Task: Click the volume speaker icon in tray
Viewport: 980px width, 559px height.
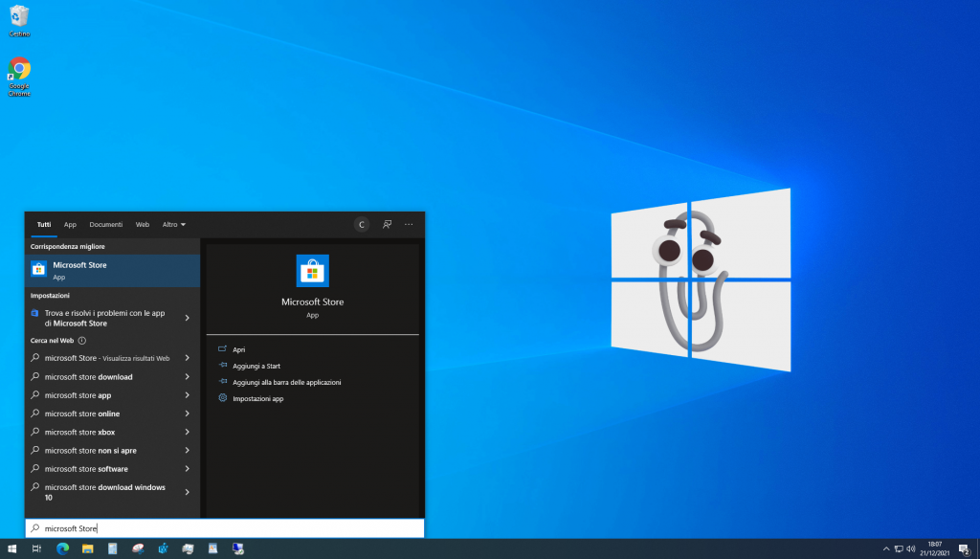Action: click(910, 548)
